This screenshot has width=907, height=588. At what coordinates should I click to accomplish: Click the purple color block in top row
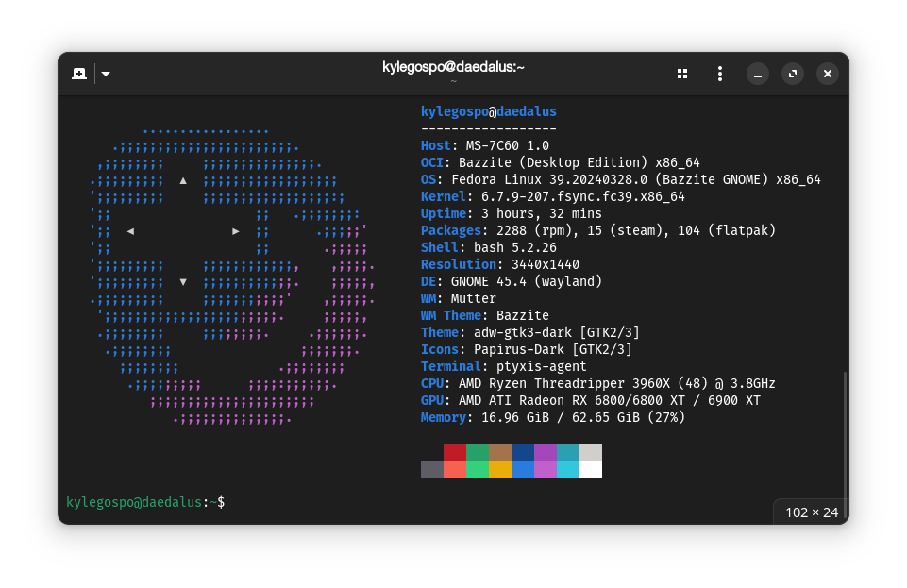pyautogui.click(x=545, y=452)
